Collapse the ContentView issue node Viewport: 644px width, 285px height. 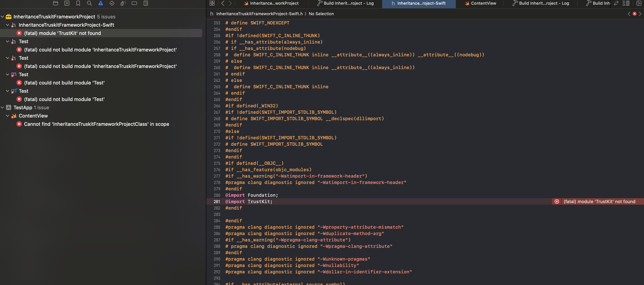pyautogui.click(x=8, y=116)
